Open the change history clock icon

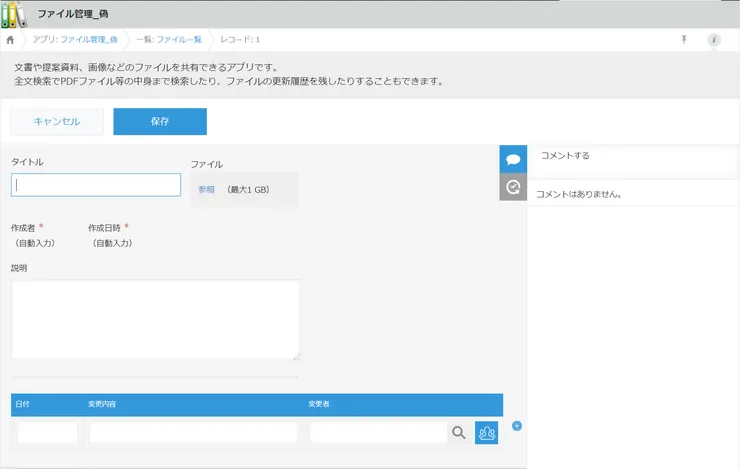[x=513, y=186]
